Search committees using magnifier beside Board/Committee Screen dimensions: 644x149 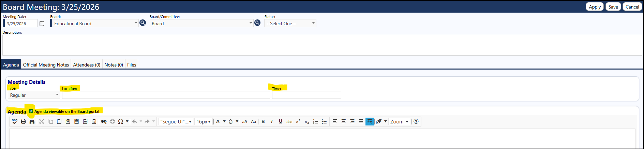257,23
